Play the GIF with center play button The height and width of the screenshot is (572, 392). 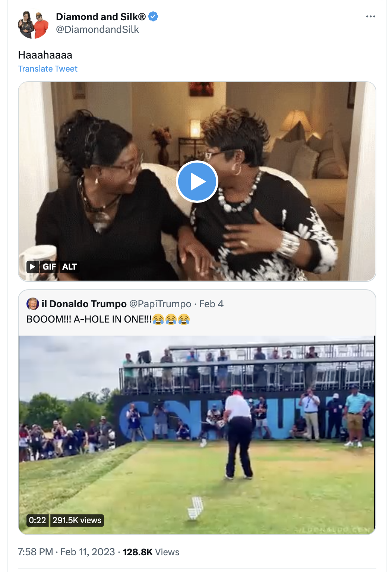[x=197, y=182]
